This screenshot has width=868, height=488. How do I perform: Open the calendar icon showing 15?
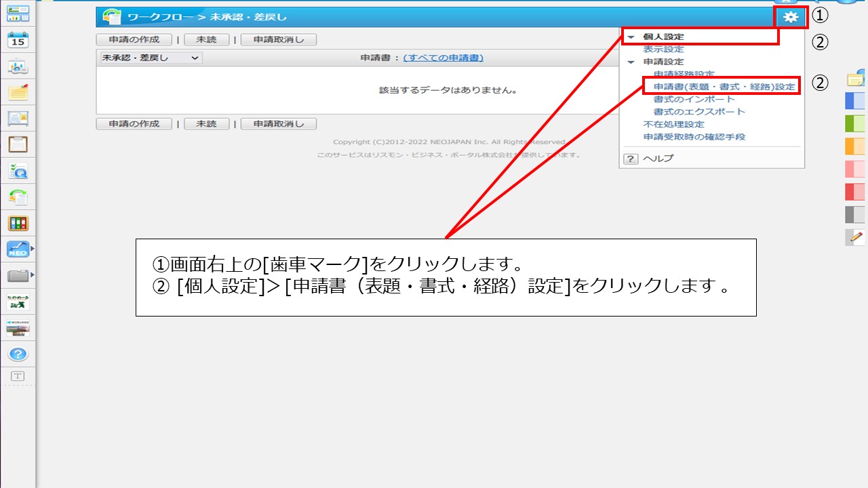point(18,40)
